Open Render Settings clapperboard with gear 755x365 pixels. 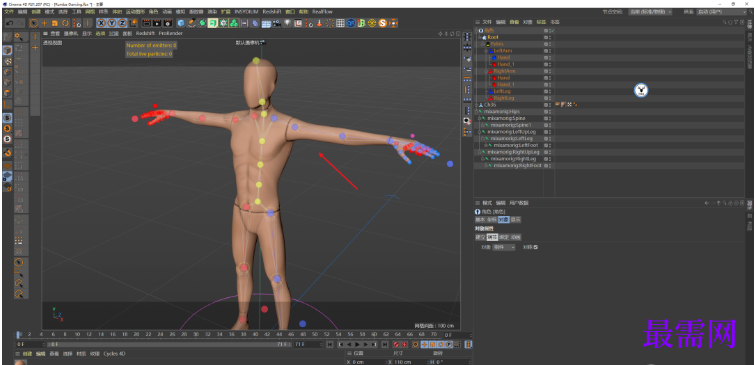(x=168, y=23)
